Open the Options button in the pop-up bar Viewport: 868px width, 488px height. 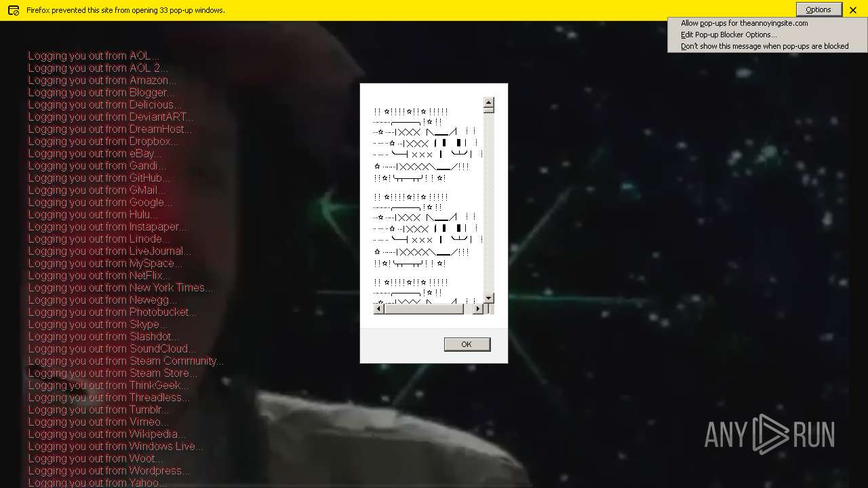[818, 9]
